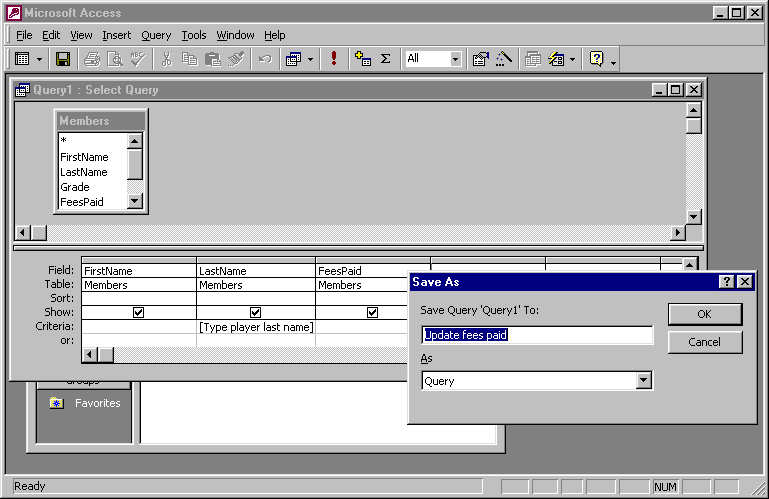Open the Query menu
Image resolution: width=769 pixels, height=499 pixels.
[x=156, y=35]
